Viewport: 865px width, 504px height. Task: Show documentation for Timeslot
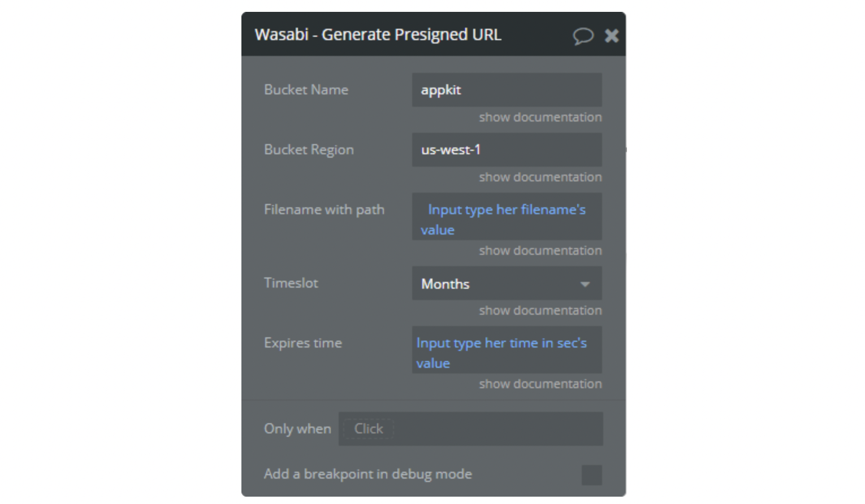coord(540,311)
